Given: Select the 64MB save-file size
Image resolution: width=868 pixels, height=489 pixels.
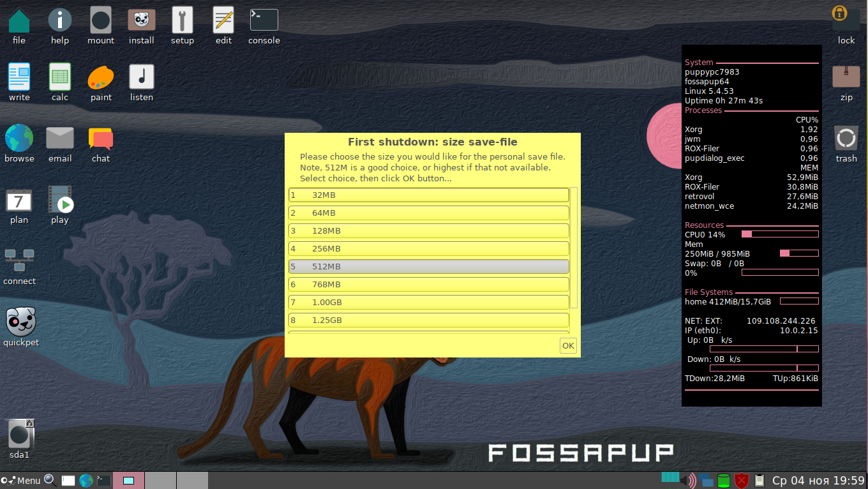Looking at the screenshot, I should pyautogui.click(x=428, y=213).
